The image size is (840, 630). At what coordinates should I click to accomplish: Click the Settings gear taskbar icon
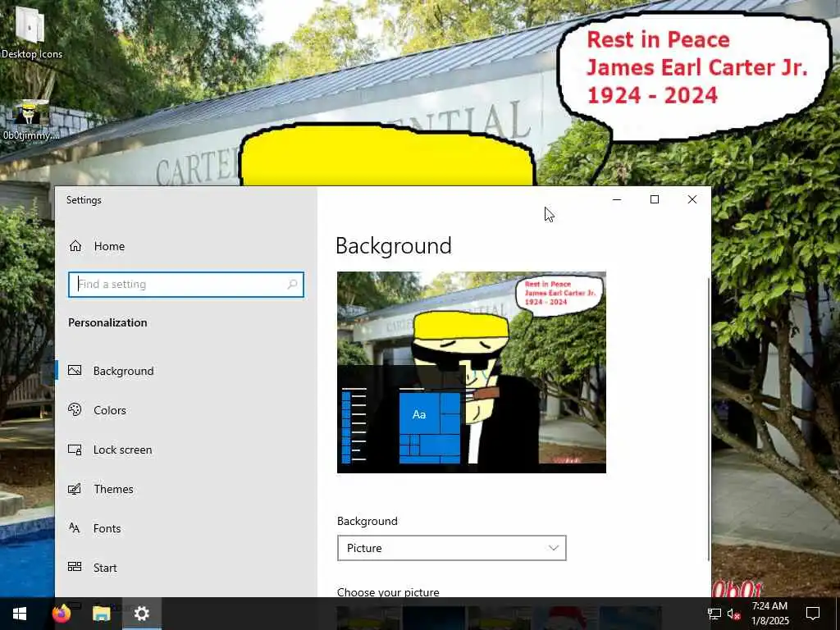[141, 614]
